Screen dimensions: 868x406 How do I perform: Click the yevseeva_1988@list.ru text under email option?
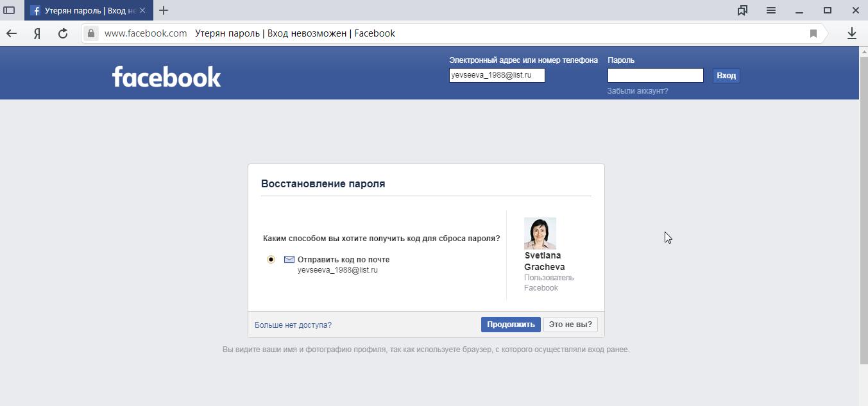[337, 270]
